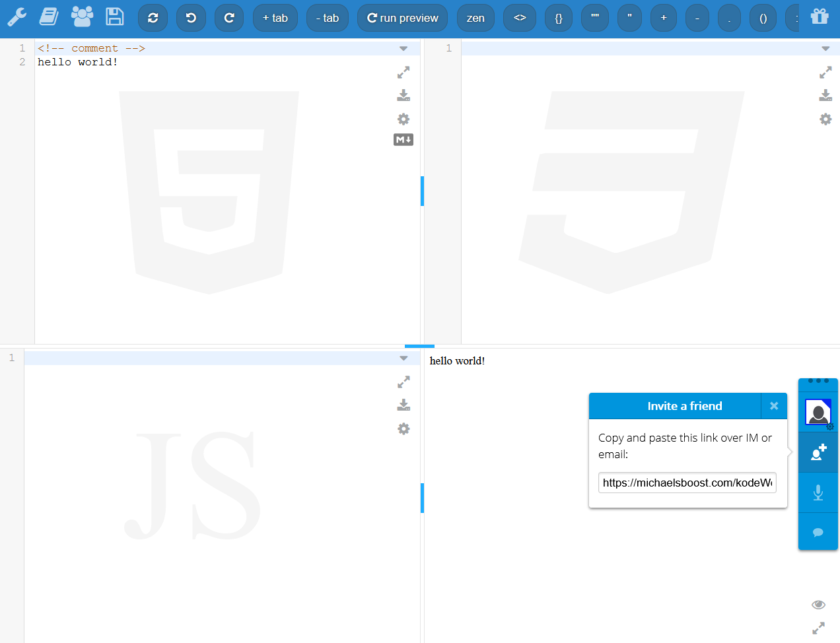This screenshot has width=840, height=643.
Task: Download the HTML editor contents
Action: click(403, 96)
